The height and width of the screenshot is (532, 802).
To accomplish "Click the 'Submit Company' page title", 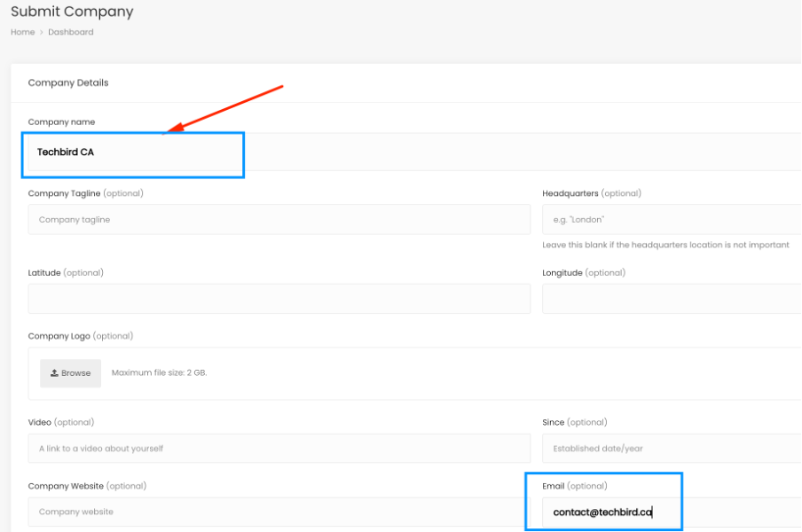I will point(72,12).
